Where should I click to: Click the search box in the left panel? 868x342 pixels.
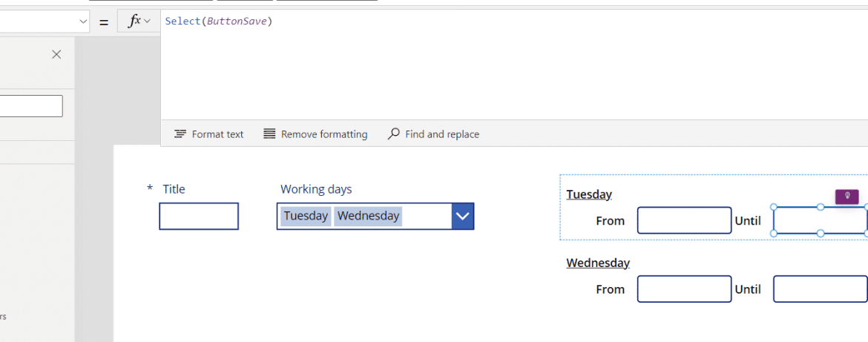tap(31, 105)
